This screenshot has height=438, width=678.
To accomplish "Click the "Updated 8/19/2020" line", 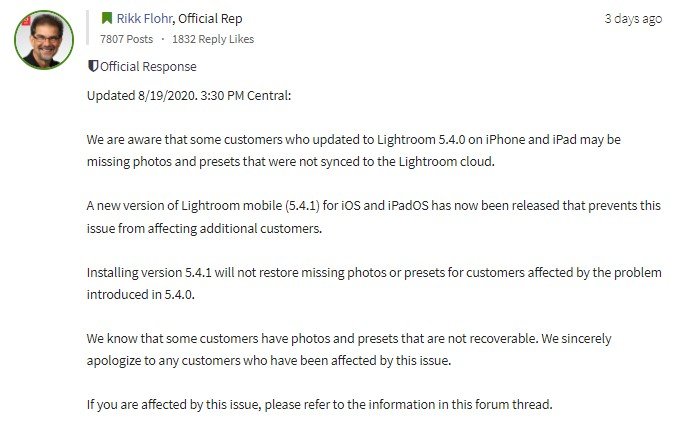I will pos(189,96).
